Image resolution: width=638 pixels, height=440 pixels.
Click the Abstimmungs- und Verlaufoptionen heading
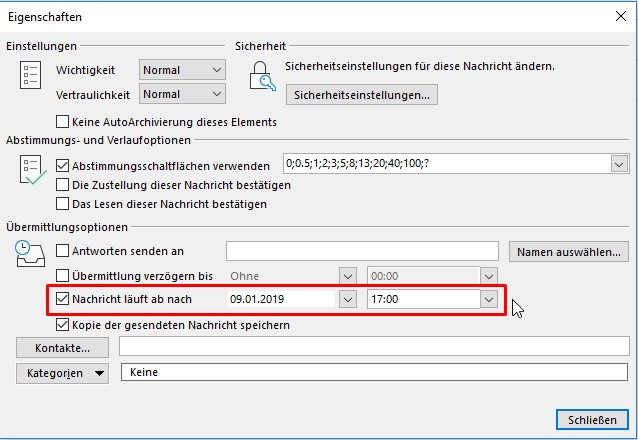[98, 140]
